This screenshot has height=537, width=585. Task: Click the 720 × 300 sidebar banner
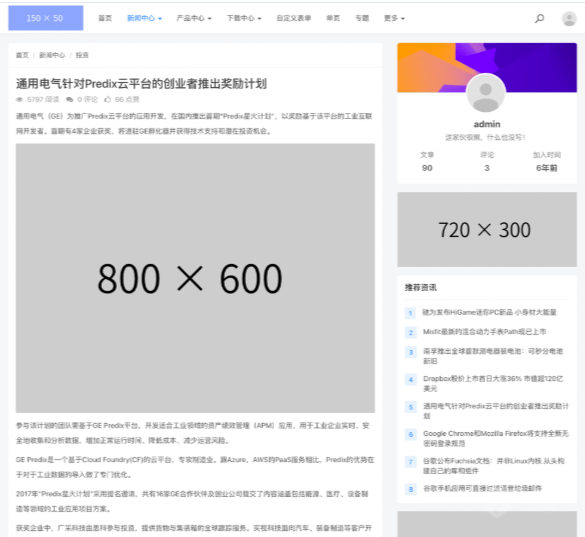tap(487, 230)
